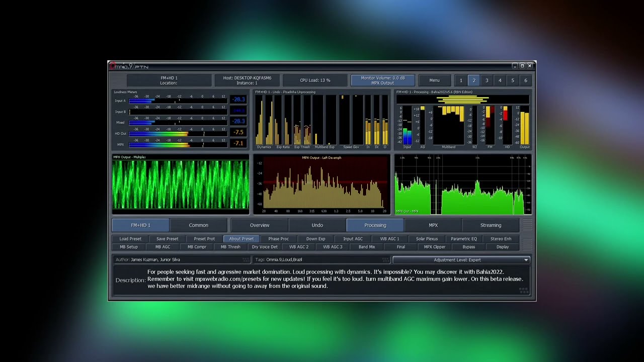Viewport: 644px width, 362px height.
Task: Open the Parametric EQ section
Action: pyautogui.click(x=464, y=239)
